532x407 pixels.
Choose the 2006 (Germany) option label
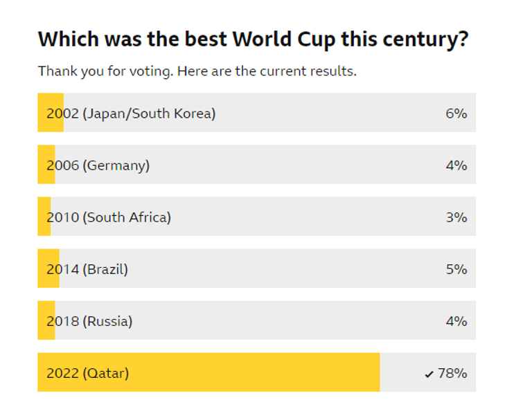pos(98,165)
